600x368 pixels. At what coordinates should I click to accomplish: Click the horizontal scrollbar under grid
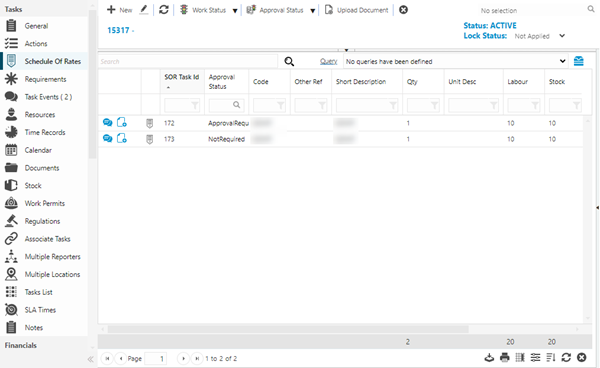pyautogui.click(x=288, y=329)
